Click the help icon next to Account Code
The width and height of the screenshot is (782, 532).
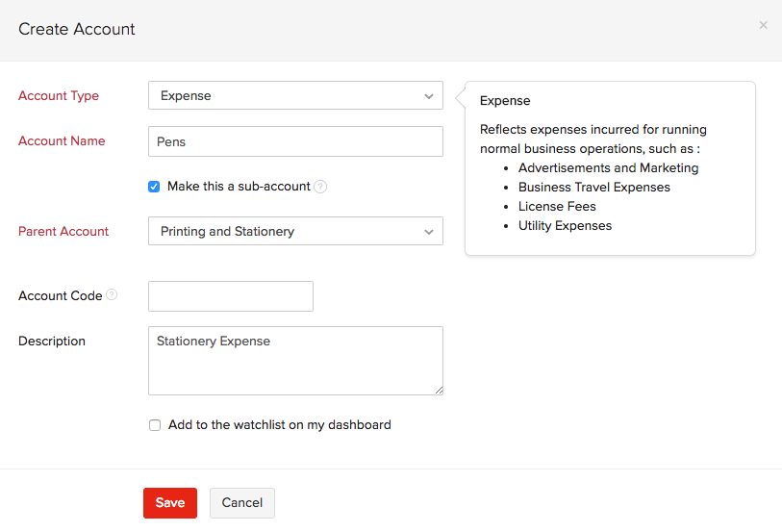112,295
